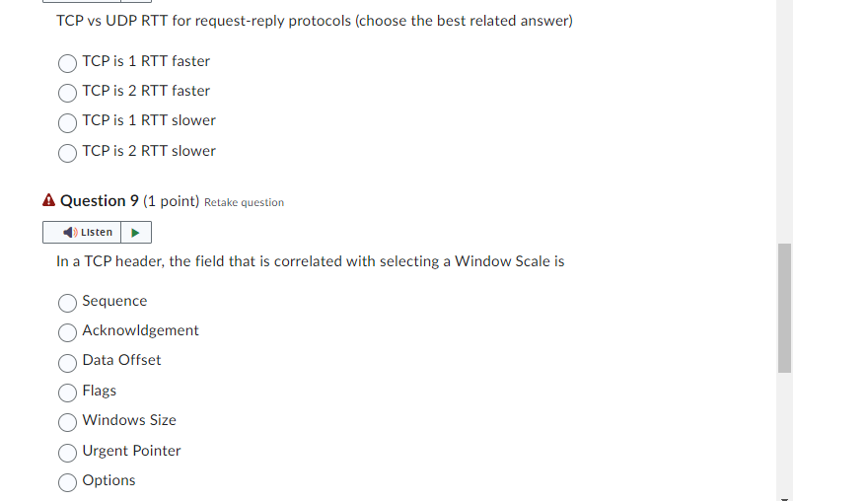
Task: Click the scrollbar track above the thumb
Action: 784,121
